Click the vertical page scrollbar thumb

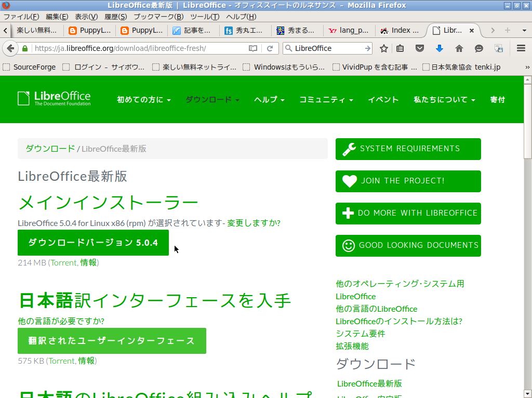point(527,122)
